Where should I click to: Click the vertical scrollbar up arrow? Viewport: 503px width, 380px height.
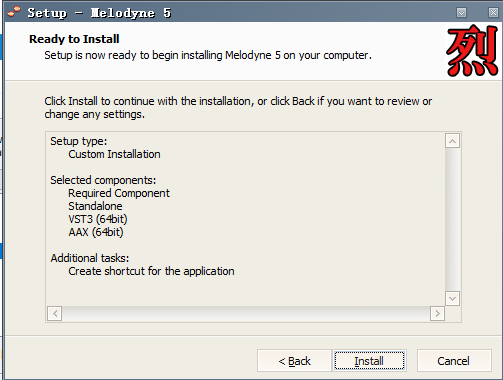point(452,141)
